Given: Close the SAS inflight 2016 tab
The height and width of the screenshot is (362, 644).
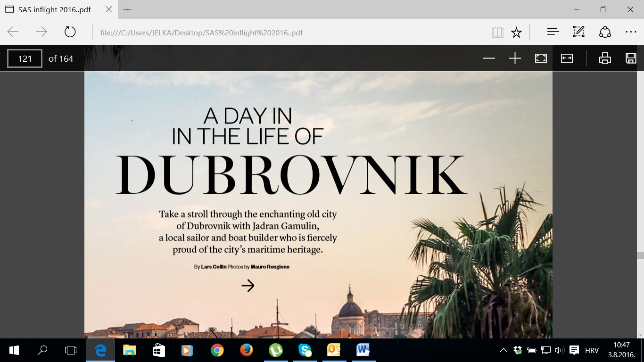Looking at the screenshot, I should point(109,9).
